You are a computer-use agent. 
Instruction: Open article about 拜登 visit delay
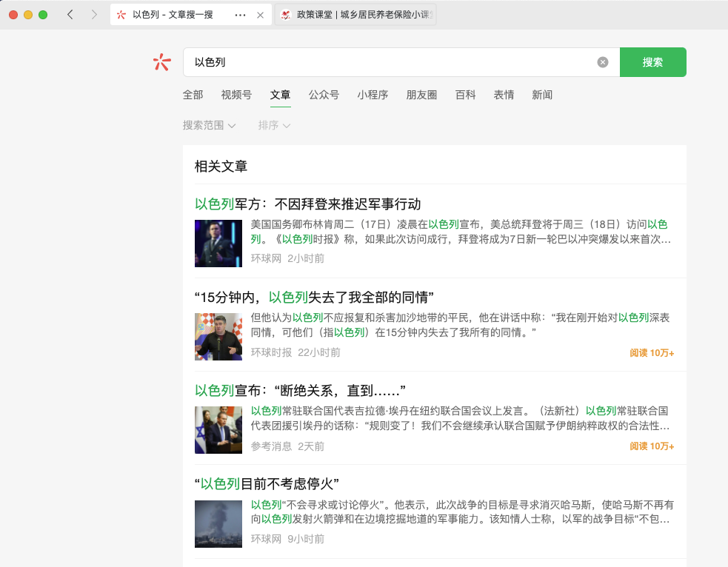[x=307, y=204]
